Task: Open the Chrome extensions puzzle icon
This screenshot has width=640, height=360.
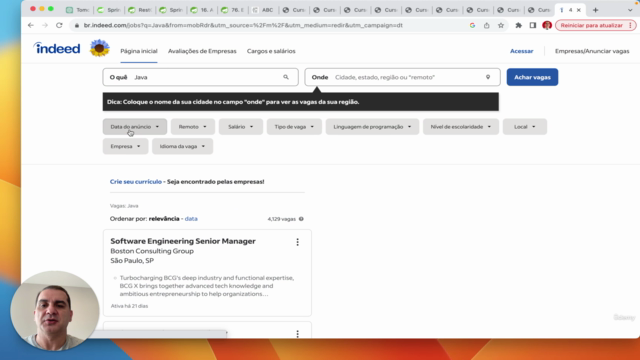Action: click(518, 25)
